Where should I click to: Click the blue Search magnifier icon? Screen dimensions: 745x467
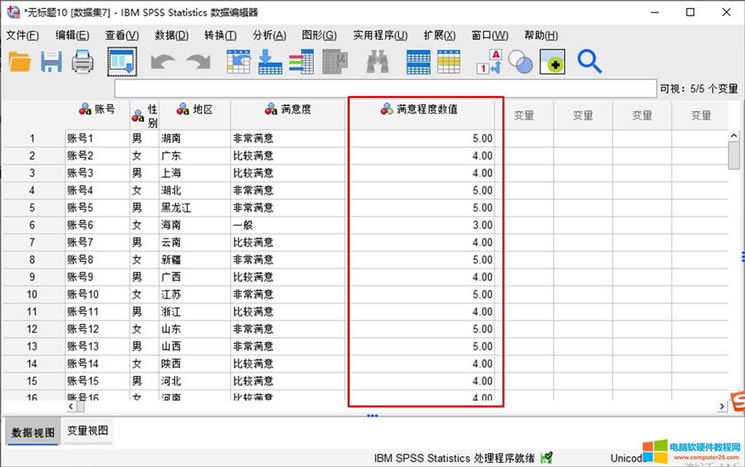coord(589,62)
